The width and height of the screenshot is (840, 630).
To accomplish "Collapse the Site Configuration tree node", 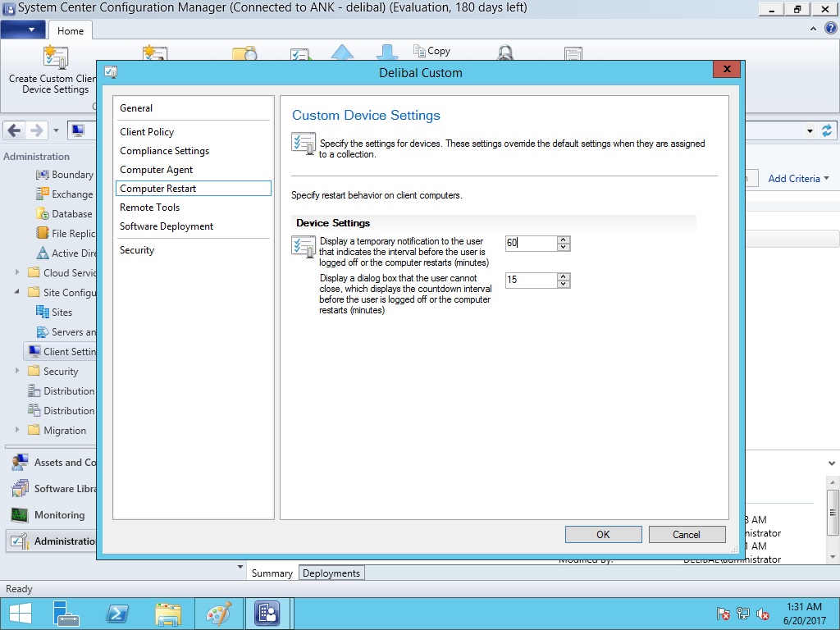I will (18, 293).
